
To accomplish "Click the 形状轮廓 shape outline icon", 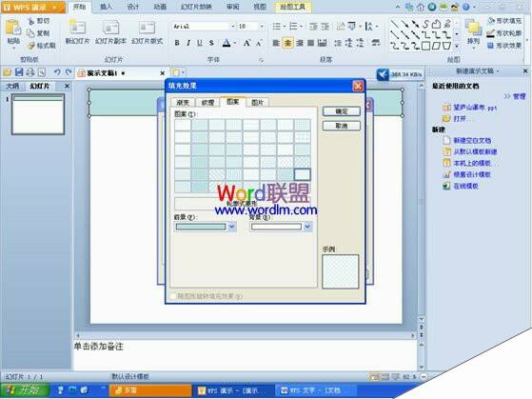I will point(491,33).
